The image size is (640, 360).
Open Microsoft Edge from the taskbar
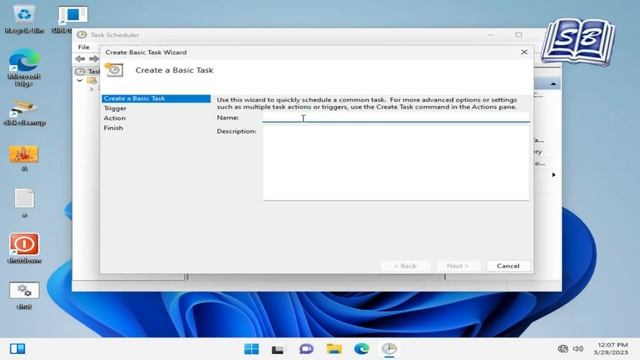(x=361, y=349)
